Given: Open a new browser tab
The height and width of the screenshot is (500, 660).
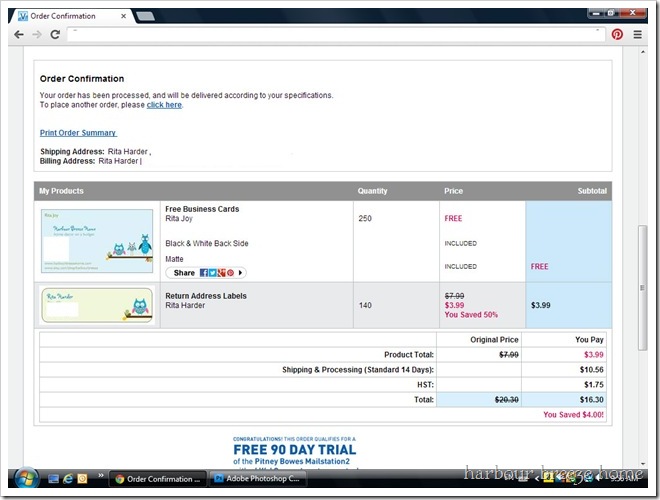Looking at the screenshot, I should tap(146, 16).
